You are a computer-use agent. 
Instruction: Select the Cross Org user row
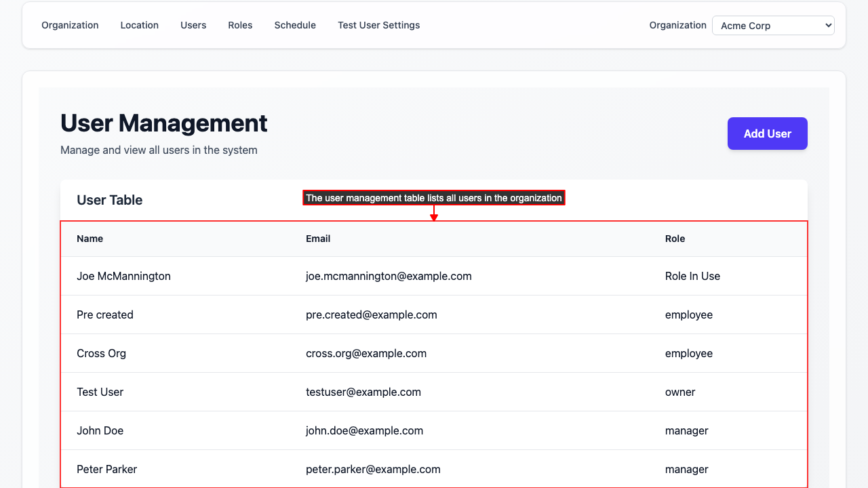tap(101, 353)
